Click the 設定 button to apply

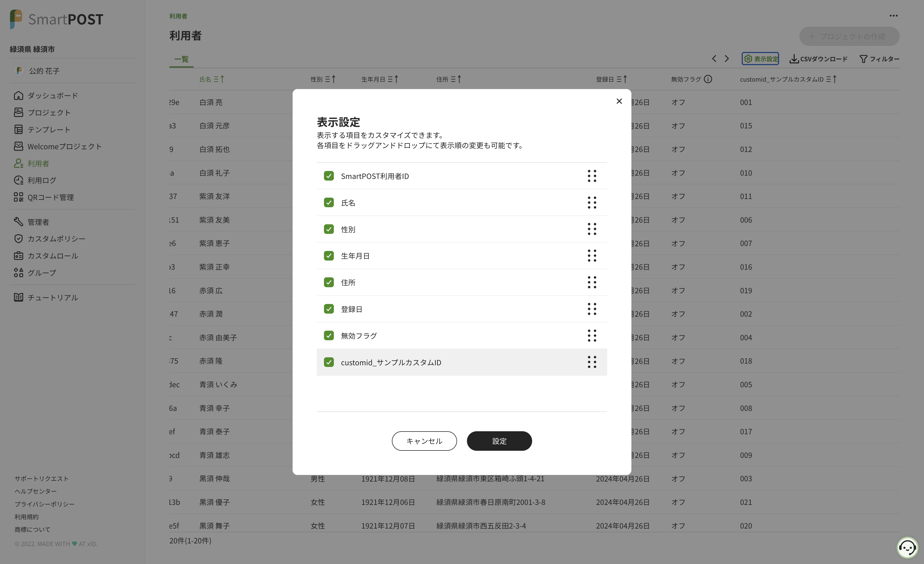click(499, 441)
